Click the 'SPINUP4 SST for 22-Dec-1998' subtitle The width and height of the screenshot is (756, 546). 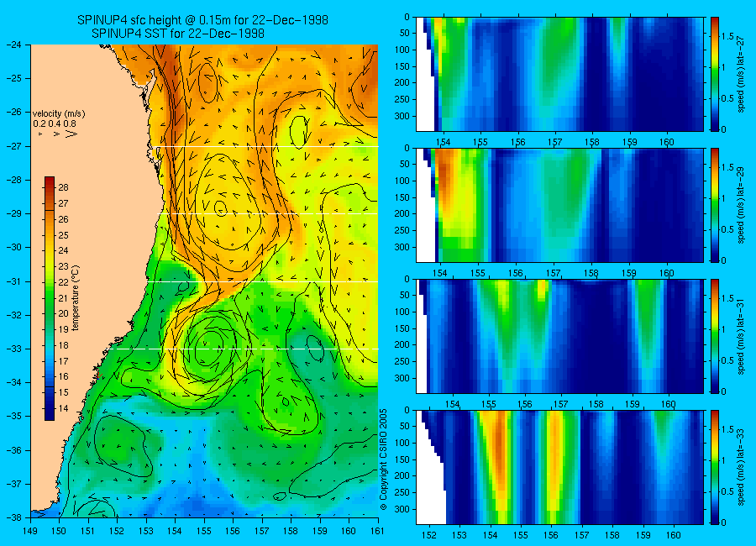(178, 34)
